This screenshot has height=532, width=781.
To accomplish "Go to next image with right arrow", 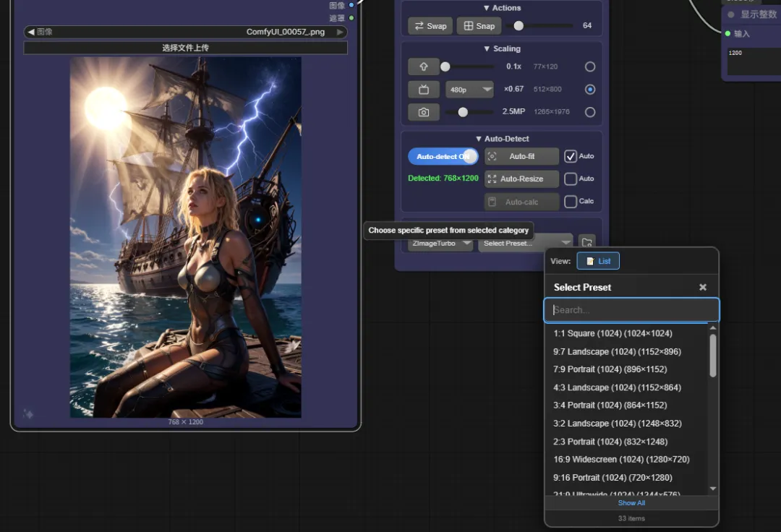I will pyautogui.click(x=340, y=32).
